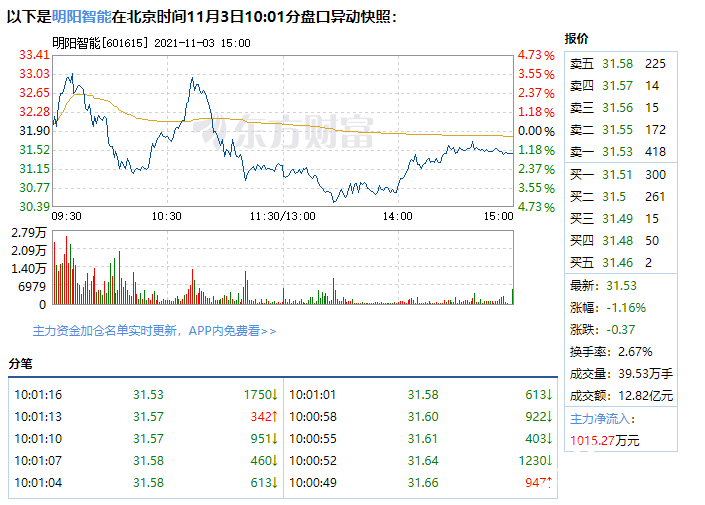Select the 10:01:01 tick trade row
This screenshot has height=505, width=705.
[x=420, y=395]
